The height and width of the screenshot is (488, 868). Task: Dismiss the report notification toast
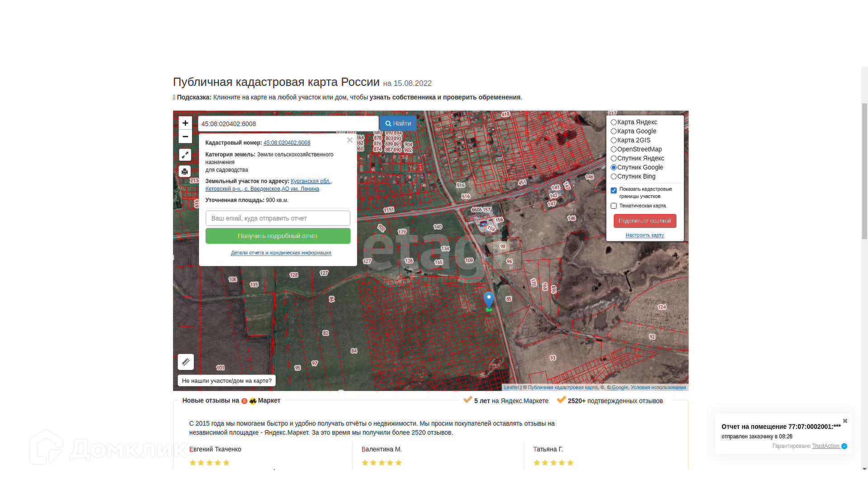[x=844, y=421]
